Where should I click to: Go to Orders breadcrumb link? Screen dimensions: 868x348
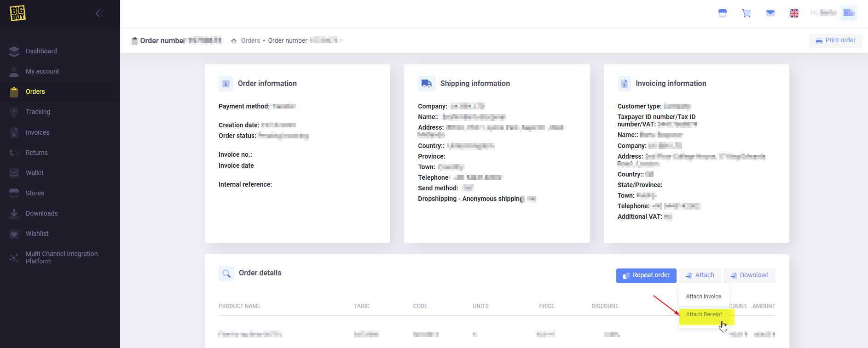pyautogui.click(x=250, y=40)
